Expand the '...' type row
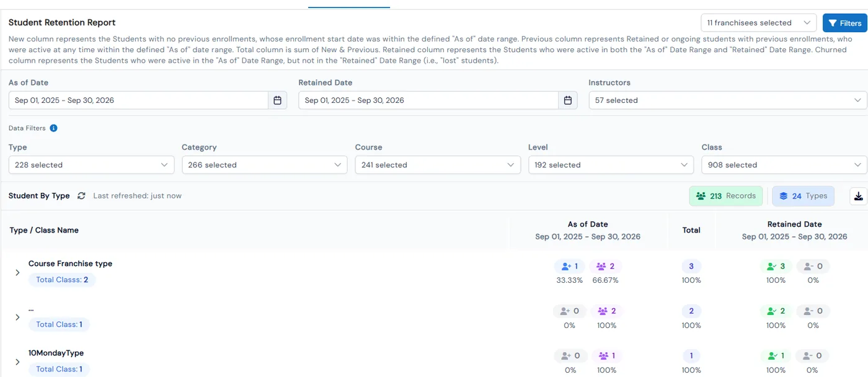The height and width of the screenshot is (377, 868). 17,317
